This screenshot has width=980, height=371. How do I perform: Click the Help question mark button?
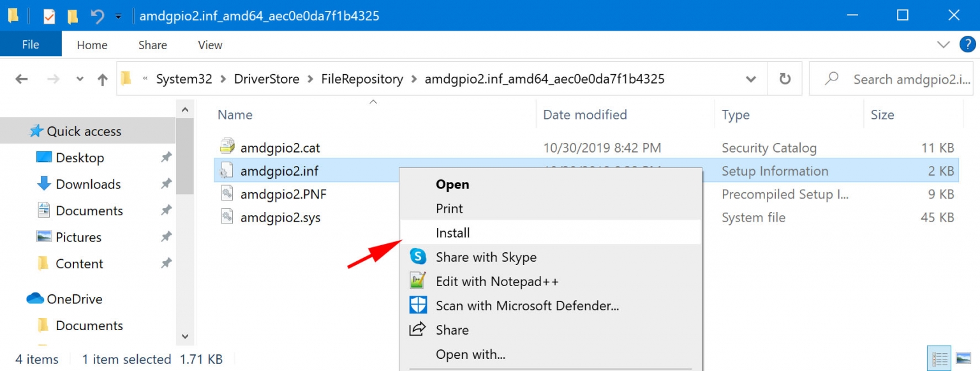click(x=967, y=45)
